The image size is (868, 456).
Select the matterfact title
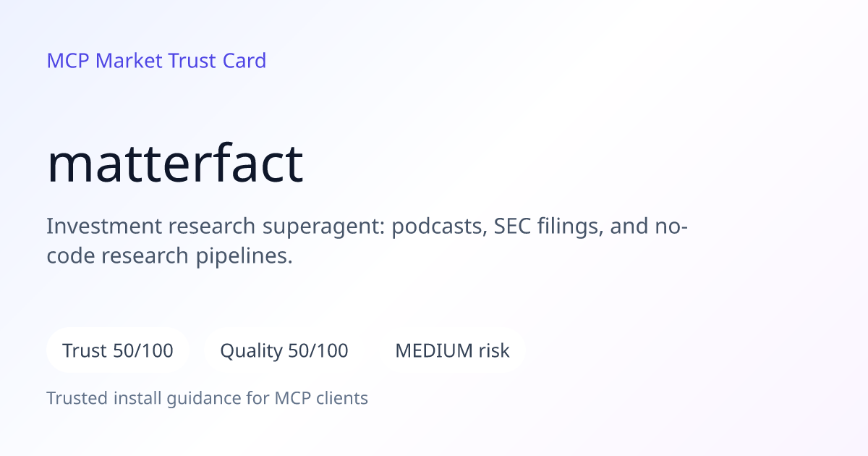(x=175, y=164)
